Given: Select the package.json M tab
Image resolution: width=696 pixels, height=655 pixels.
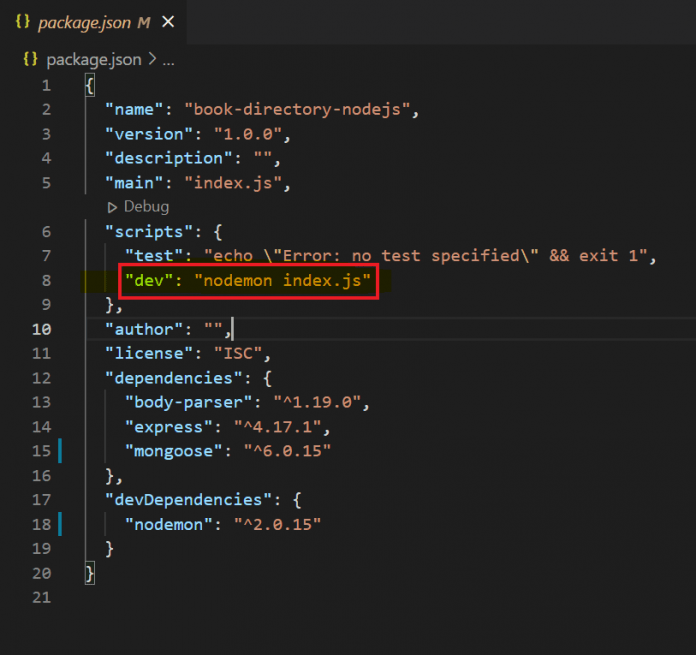Looking at the screenshot, I should coord(93,22).
